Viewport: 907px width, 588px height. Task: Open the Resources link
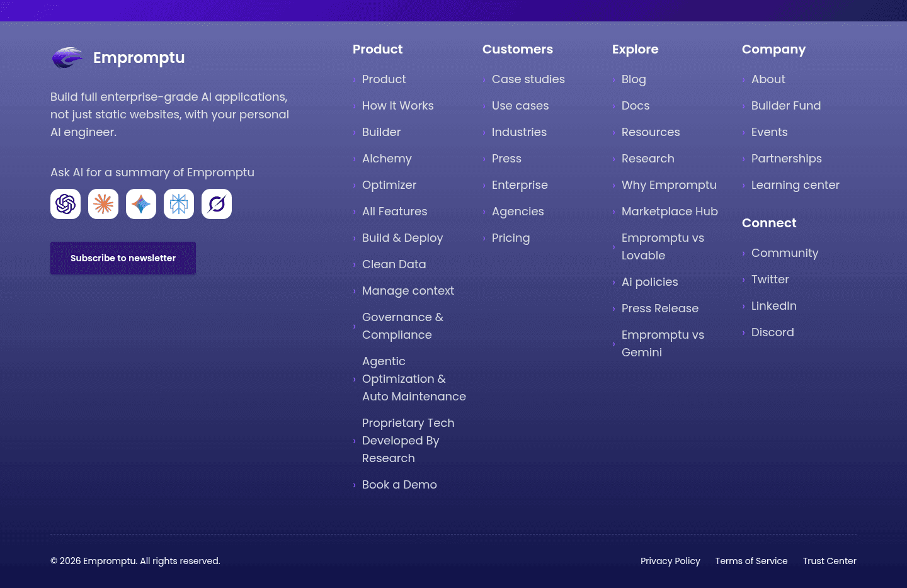[x=651, y=132]
